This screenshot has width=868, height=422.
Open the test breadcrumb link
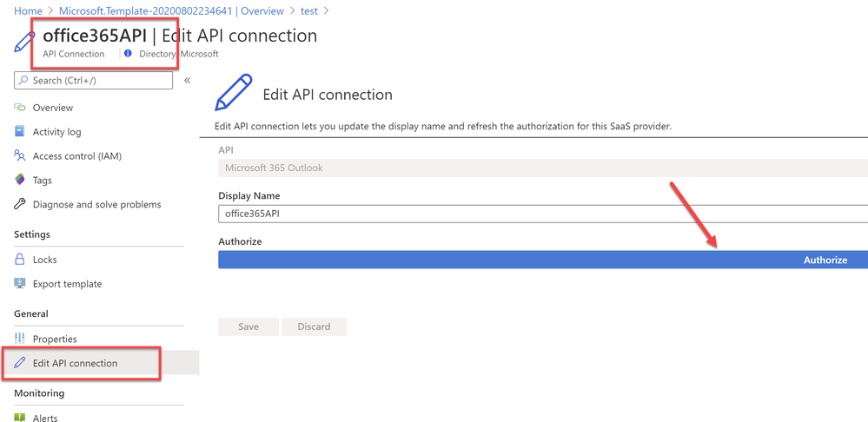(308, 10)
